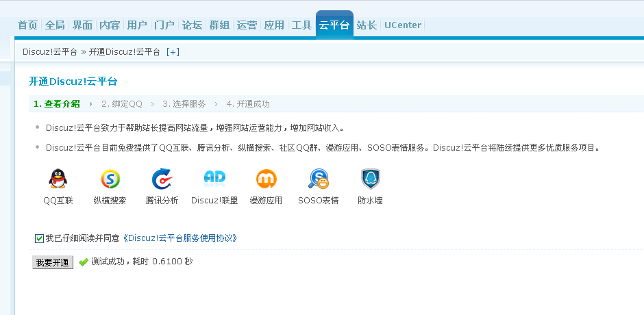
Task: Click the 纵横搜索 icon
Action: pos(110,179)
